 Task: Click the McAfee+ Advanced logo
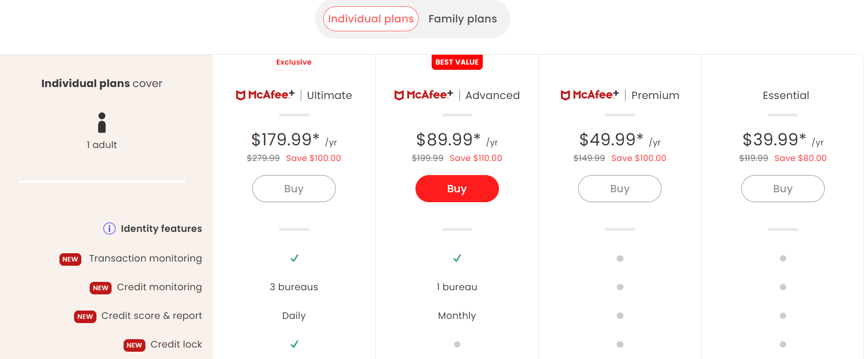pos(424,95)
